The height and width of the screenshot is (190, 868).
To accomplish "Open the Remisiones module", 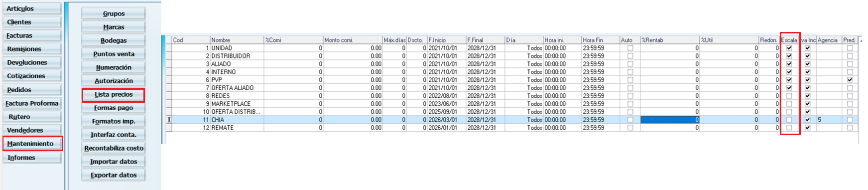I will (x=32, y=49).
